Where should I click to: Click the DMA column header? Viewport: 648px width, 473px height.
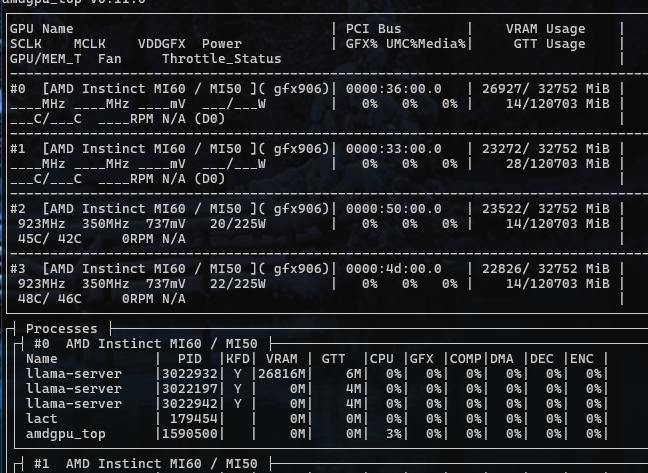pos(502,359)
